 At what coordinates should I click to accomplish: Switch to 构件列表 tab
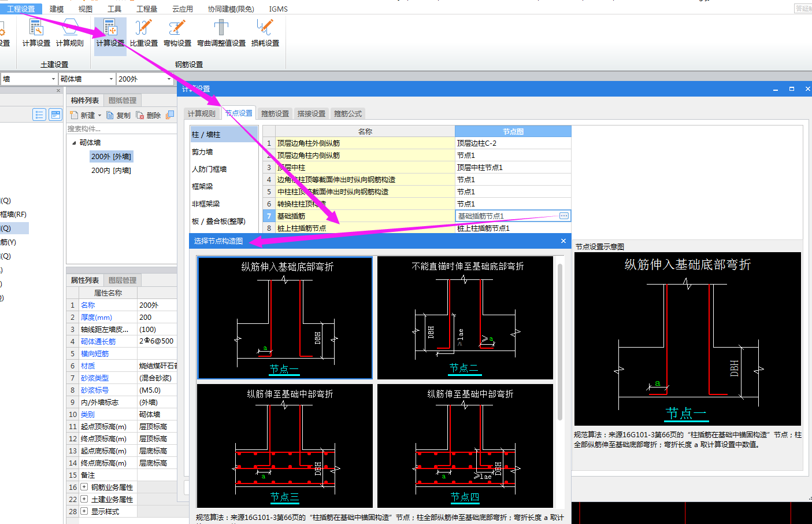85,100
